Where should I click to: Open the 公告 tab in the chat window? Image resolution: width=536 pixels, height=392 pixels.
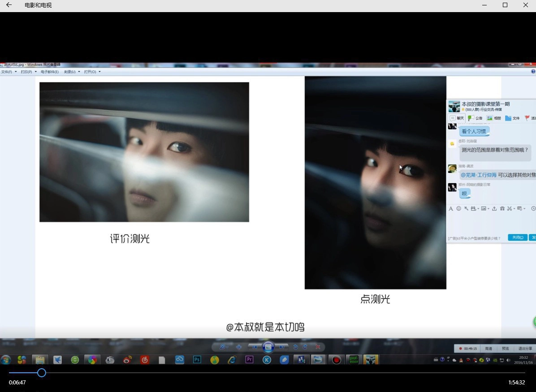coord(475,118)
